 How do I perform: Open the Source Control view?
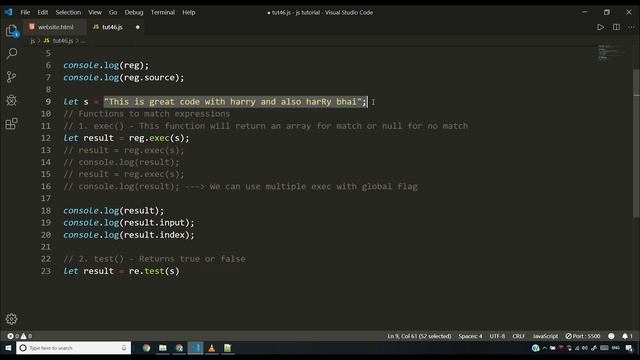pos(11,77)
